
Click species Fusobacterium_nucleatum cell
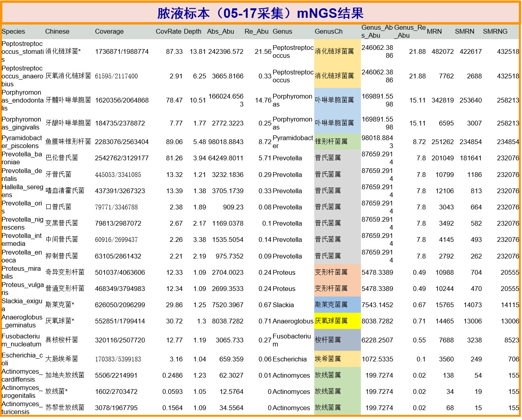coord(22,340)
